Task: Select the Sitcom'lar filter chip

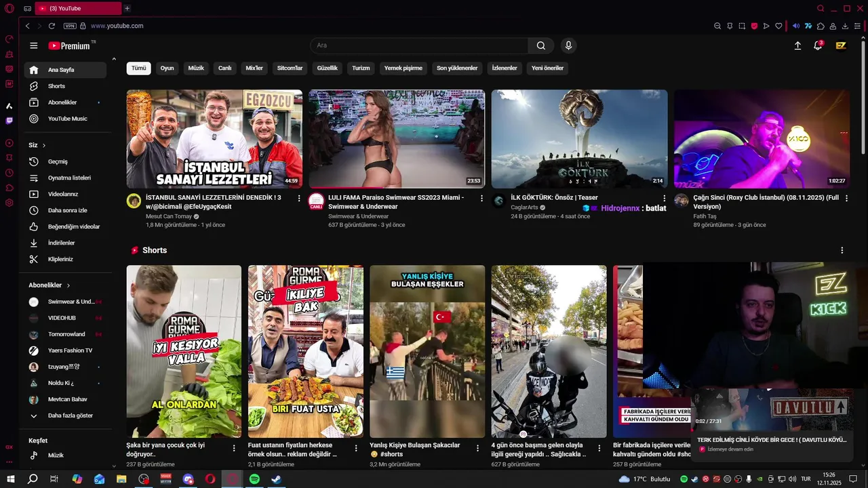Action: tap(290, 68)
